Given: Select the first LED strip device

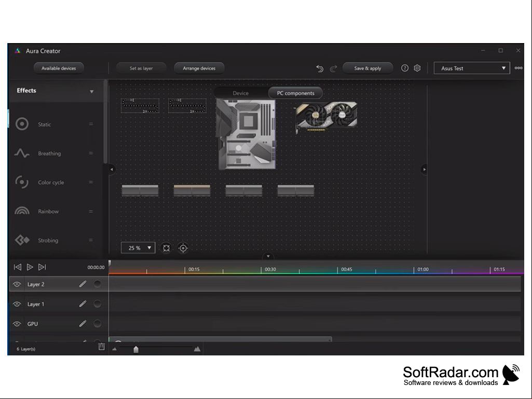Looking at the screenshot, I should click(x=140, y=105).
